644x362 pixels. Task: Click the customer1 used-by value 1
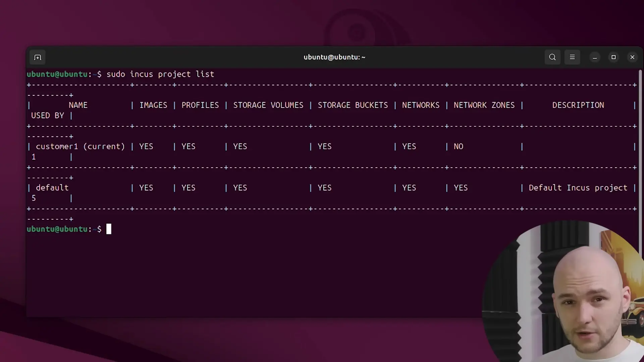(x=34, y=157)
